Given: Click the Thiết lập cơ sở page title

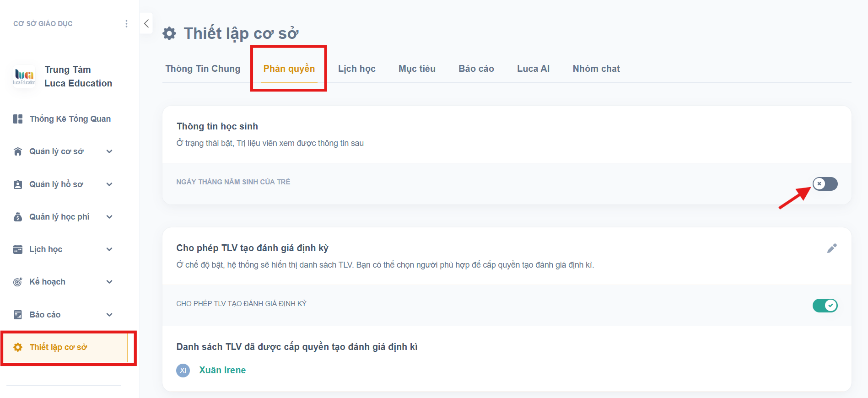Looking at the screenshot, I should tap(241, 33).
